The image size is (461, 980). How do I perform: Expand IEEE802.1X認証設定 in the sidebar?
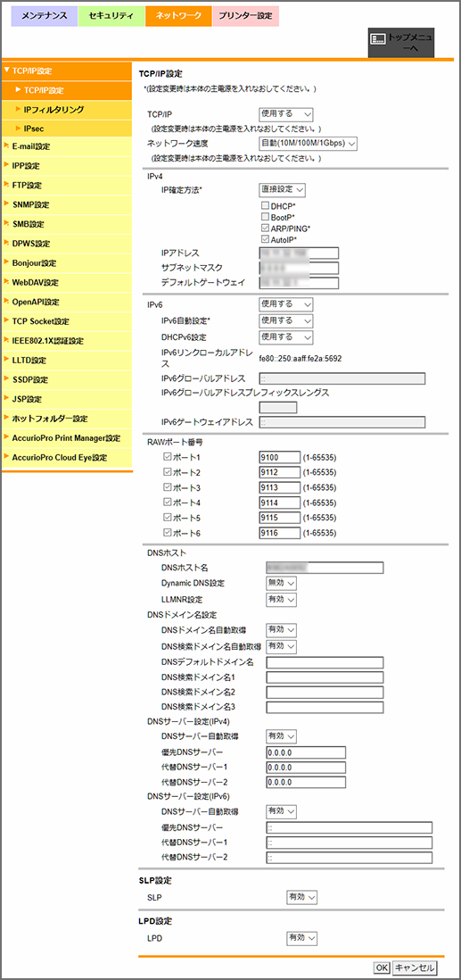point(67,341)
